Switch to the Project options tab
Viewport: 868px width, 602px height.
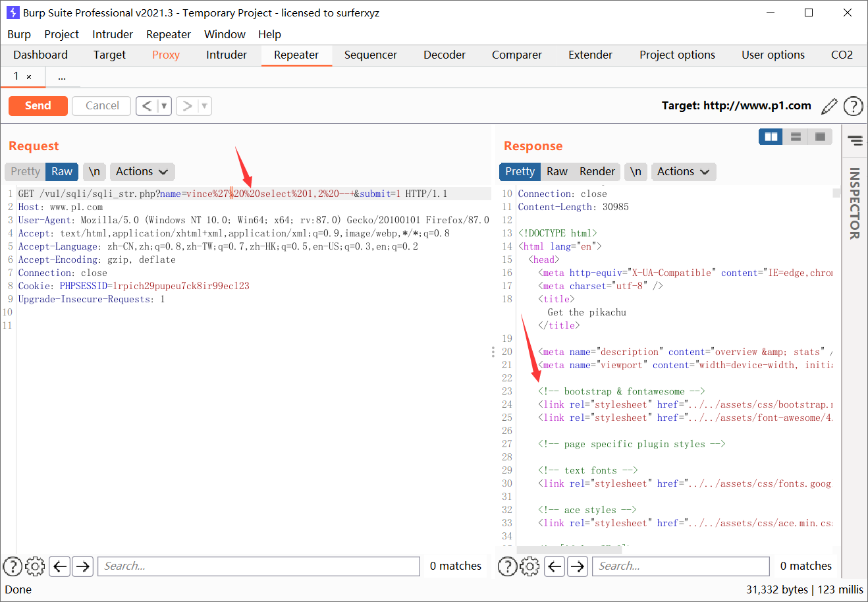[x=677, y=55]
